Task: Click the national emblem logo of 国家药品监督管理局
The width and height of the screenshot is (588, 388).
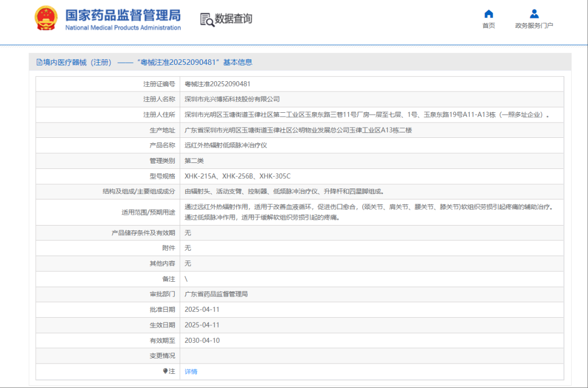Action: pos(46,17)
